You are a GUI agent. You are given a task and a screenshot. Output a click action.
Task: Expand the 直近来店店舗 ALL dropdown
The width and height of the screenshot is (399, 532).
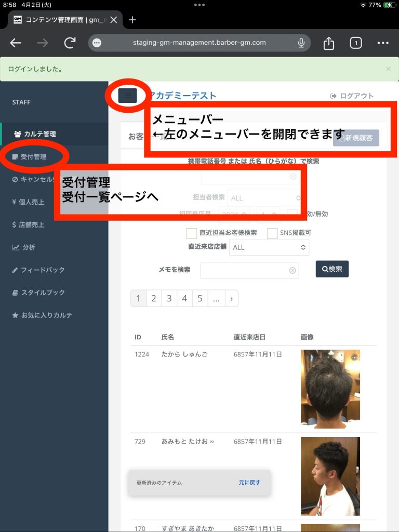pos(269,247)
